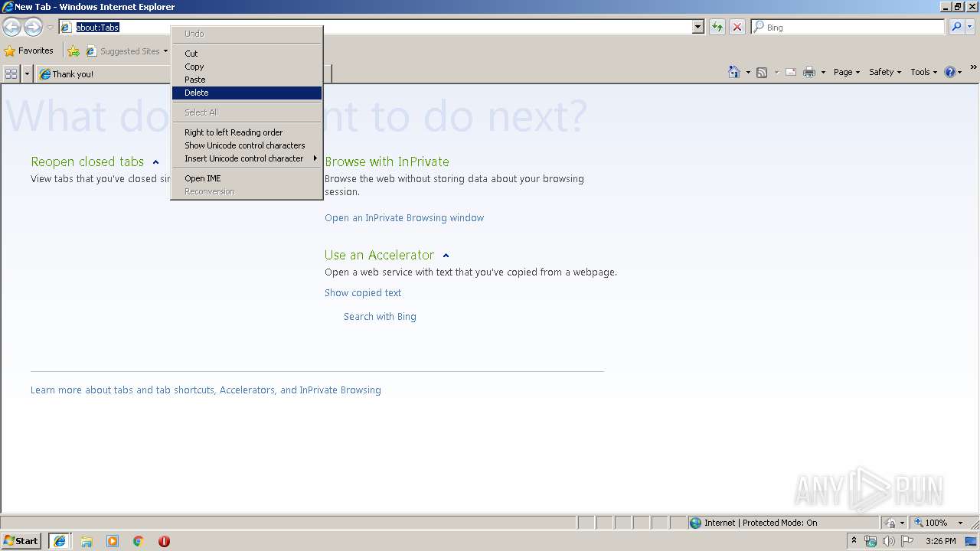Open the Home button dropdown arrow
The image size is (980, 551).
pyautogui.click(x=748, y=72)
